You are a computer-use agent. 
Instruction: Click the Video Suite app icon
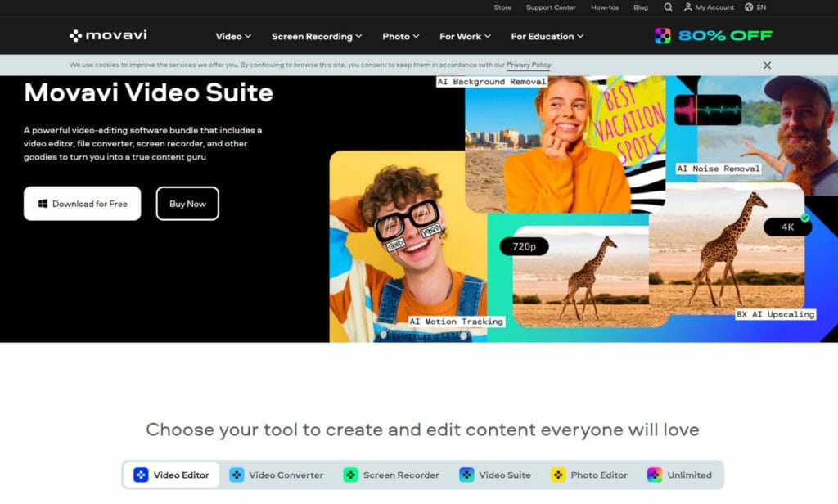click(466, 475)
